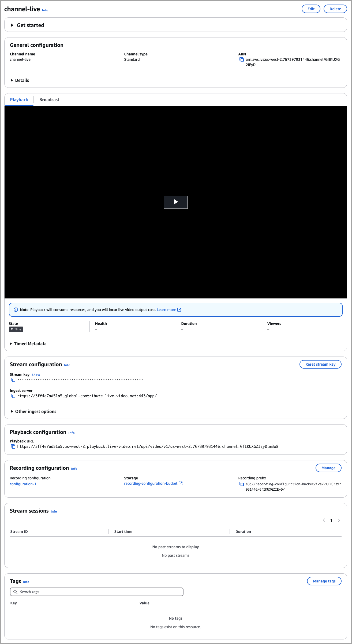Select the Playback tab
Screen dimensions: 352x644
[19, 100]
